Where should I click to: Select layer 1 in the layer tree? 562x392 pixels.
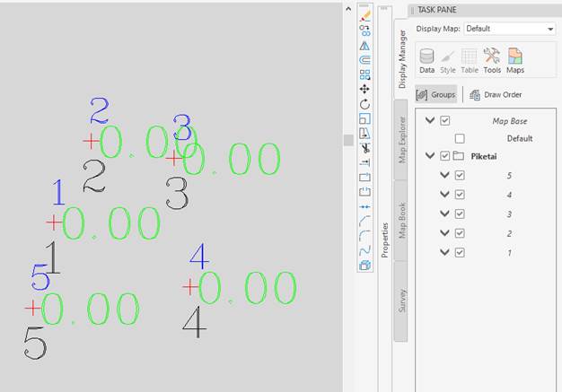coord(508,253)
